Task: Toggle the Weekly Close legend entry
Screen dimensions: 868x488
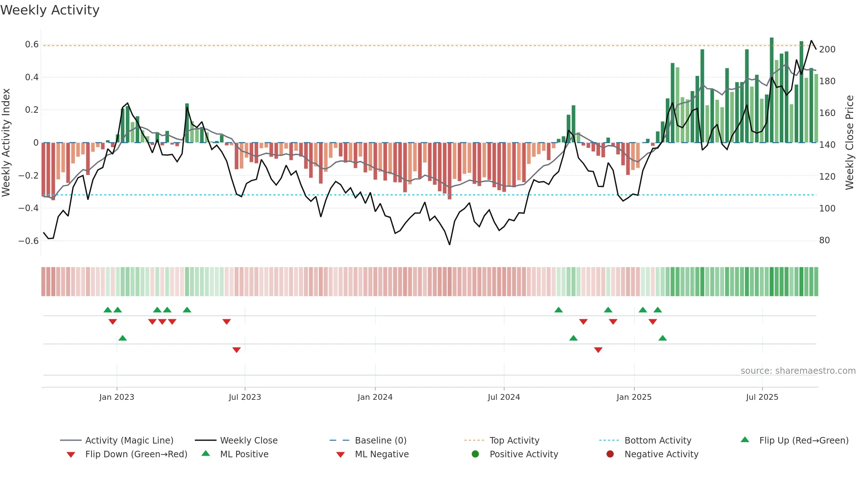Action: click(236, 440)
